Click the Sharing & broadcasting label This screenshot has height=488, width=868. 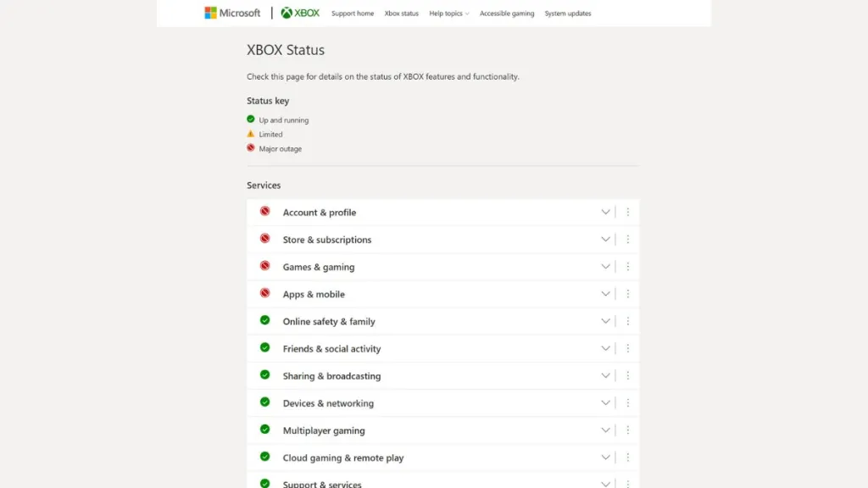pos(331,375)
